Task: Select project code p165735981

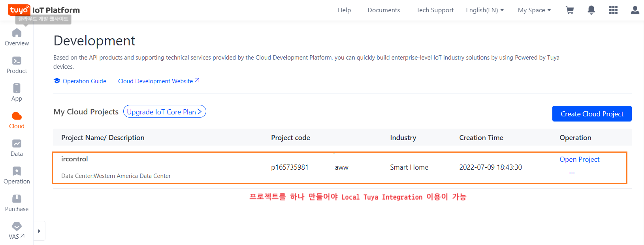Action: coord(290,167)
